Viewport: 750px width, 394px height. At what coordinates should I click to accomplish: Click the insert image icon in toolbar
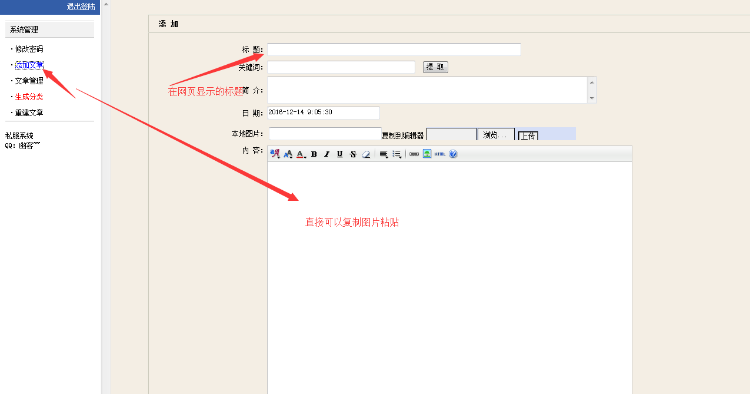coord(427,154)
